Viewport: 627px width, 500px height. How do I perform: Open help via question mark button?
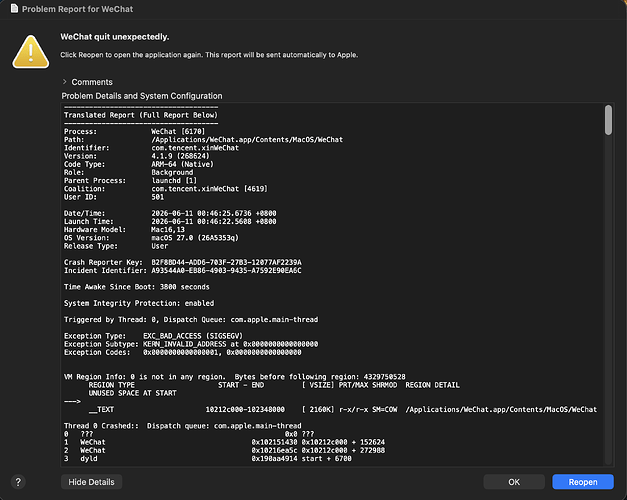pyautogui.click(x=18, y=482)
